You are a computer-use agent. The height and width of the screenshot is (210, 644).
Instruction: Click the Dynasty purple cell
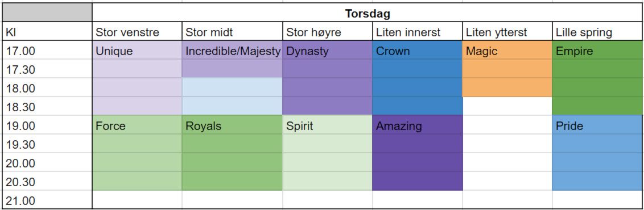coord(328,50)
